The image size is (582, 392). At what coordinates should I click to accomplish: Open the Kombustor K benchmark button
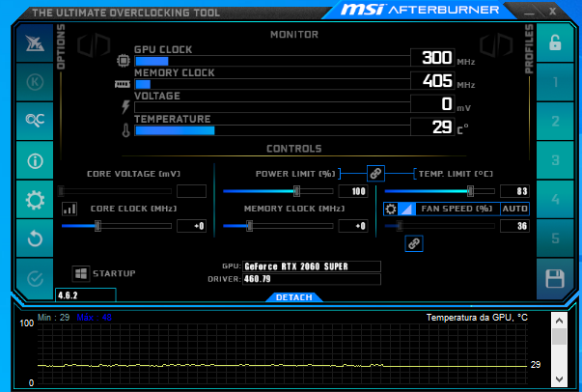[35, 82]
